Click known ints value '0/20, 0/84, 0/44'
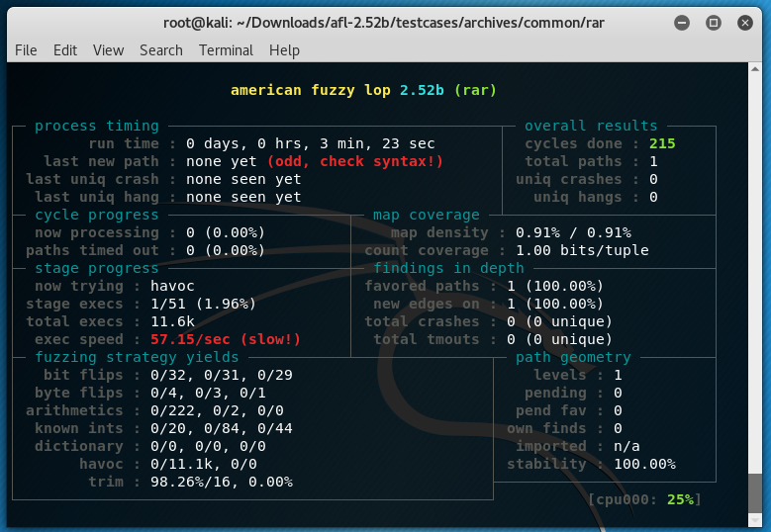 point(222,428)
